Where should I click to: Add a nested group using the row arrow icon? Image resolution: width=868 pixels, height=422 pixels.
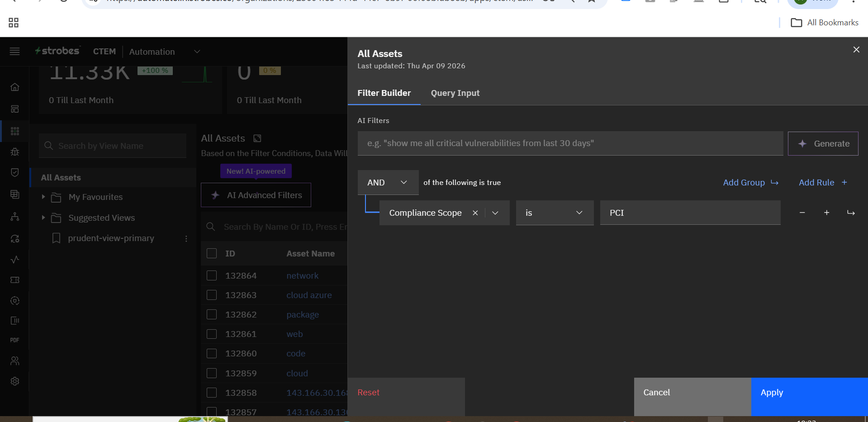point(851,213)
